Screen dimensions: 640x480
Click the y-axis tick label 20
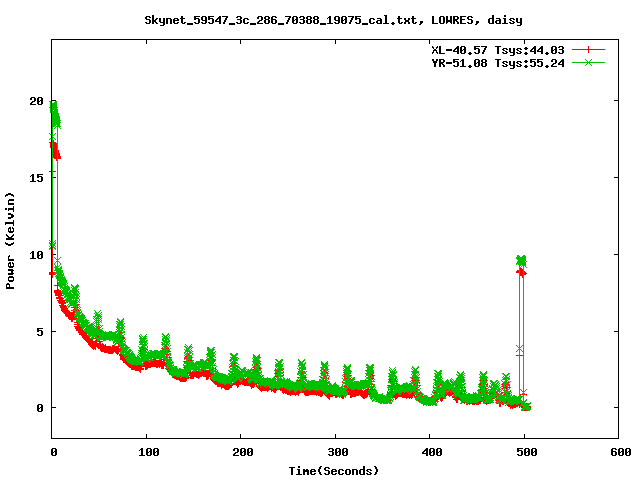(x=36, y=101)
